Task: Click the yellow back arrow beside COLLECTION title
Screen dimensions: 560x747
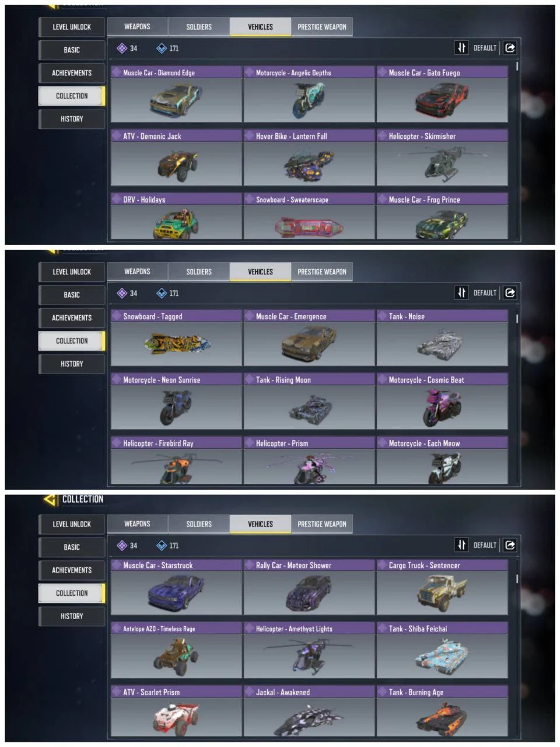Action: (51, 500)
